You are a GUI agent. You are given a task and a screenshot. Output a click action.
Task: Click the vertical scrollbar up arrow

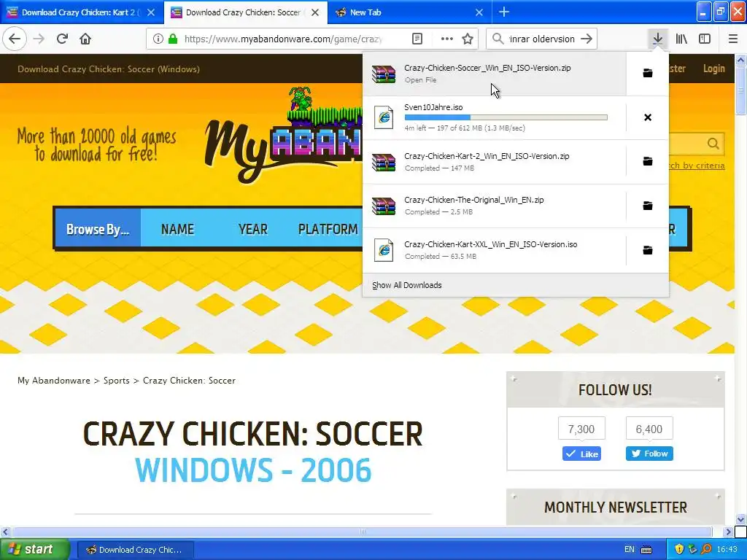pyautogui.click(x=741, y=60)
